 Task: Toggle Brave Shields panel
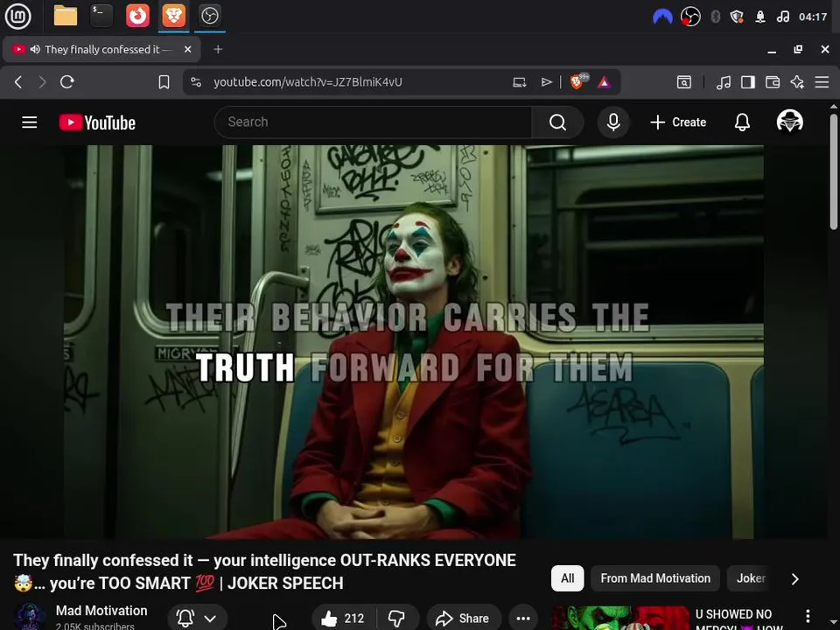(577, 81)
